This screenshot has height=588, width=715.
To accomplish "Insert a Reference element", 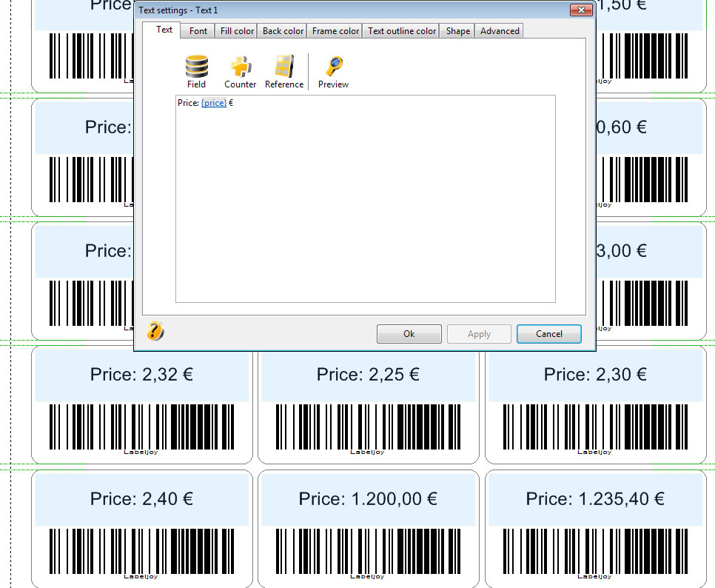I will [284, 72].
